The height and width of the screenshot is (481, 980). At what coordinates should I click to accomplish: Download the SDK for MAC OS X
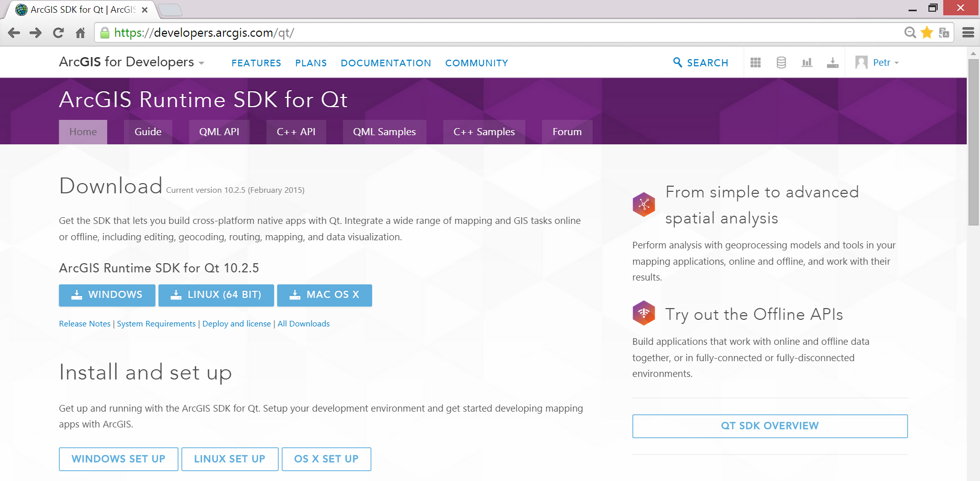(325, 295)
